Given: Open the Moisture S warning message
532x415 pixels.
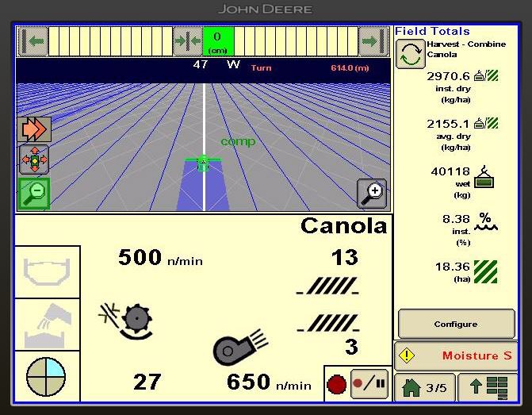Looking at the screenshot, I should [x=456, y=355].
